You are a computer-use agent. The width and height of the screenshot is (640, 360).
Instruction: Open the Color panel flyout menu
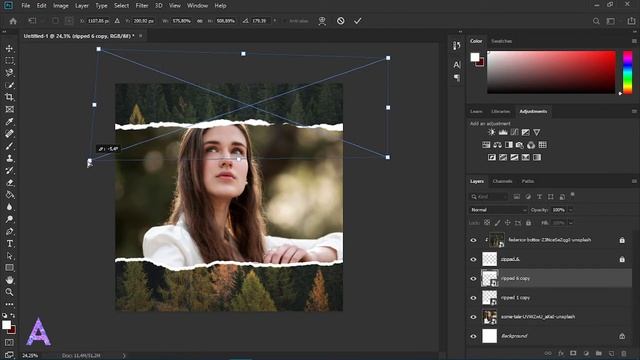point(634,41)
